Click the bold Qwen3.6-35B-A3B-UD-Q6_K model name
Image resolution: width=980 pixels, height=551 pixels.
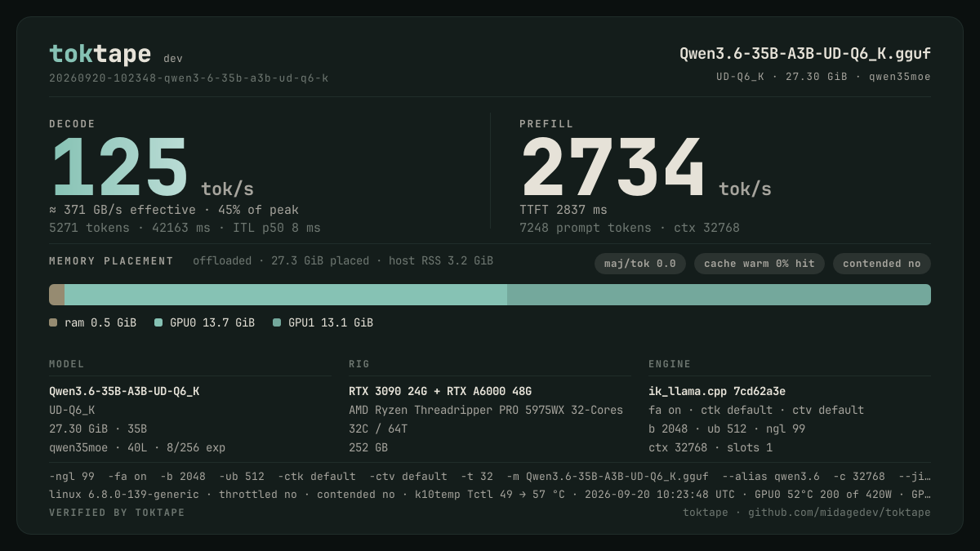[124, 391]
